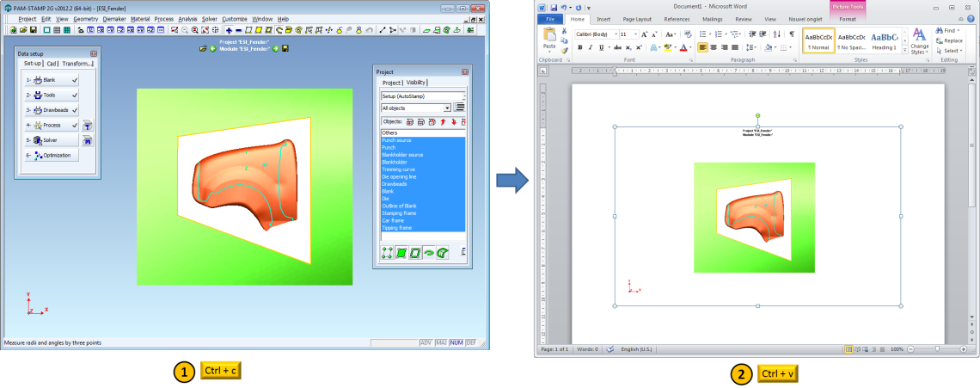The height and width of the screenshot is (388, 980).
Task: Click Undo in Word quick access toolbar
Action: [x=564, y=8]
